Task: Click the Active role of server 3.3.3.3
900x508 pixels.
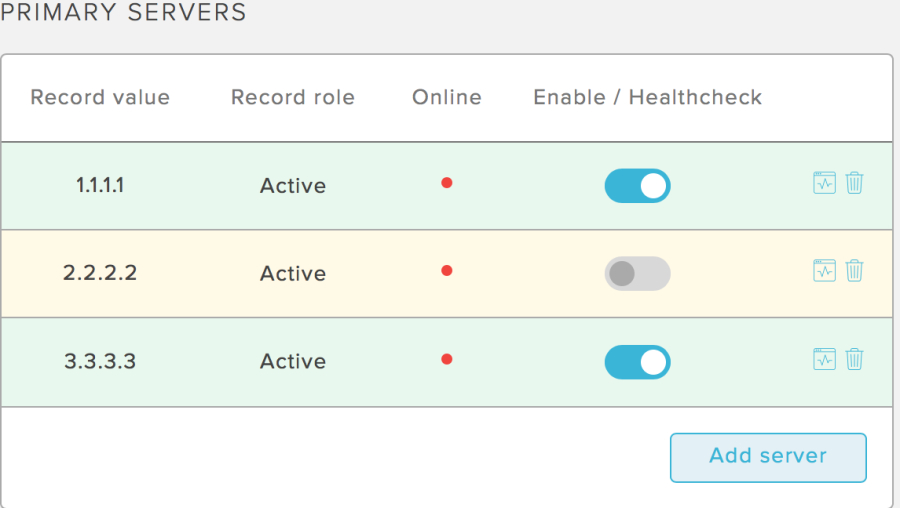Action: pos(293,362)
